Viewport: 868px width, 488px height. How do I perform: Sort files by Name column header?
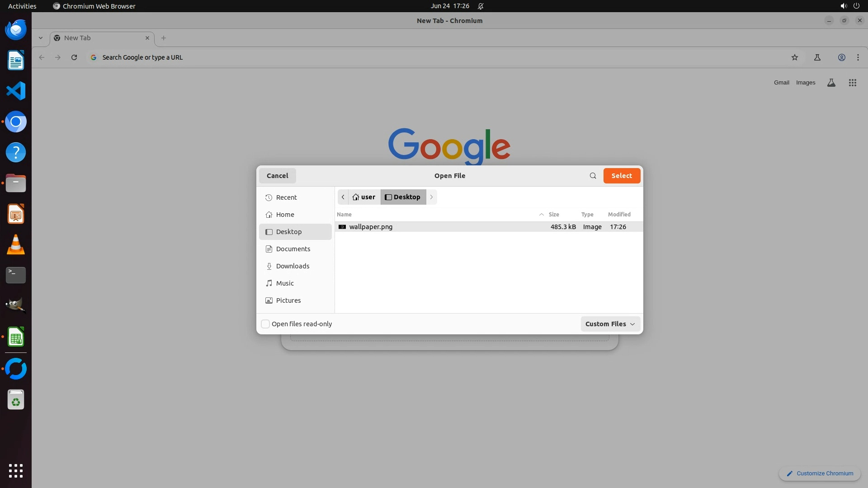tap(344, 215)
